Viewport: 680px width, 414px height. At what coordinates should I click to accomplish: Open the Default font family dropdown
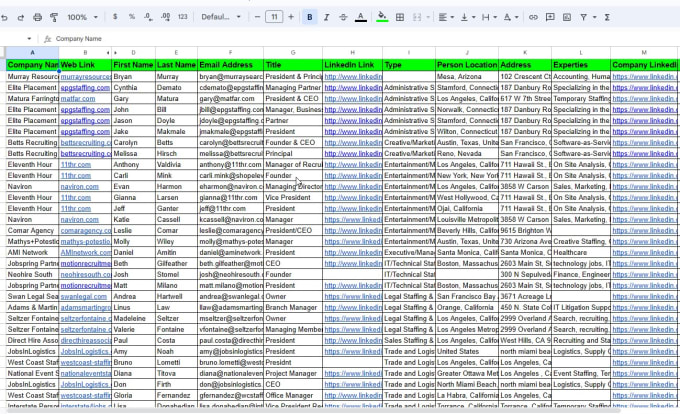221,17
